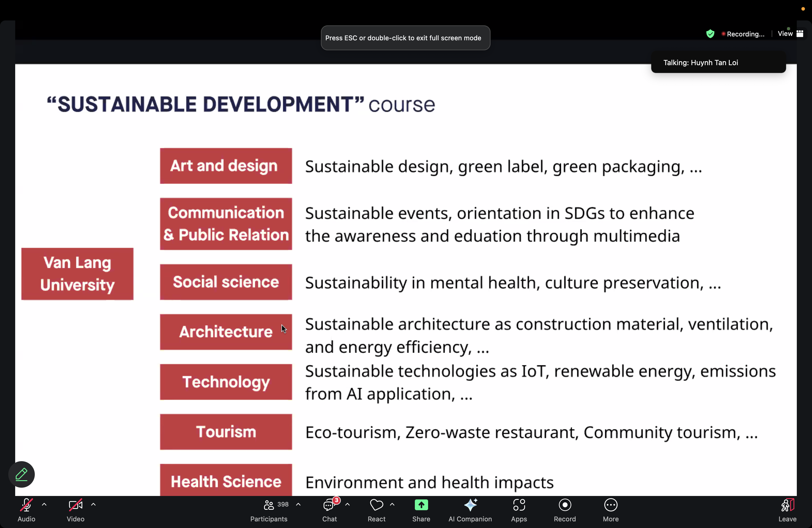Click the More options ellipsis icon
Viewport: 812px width, 528px height.
click(610, 505)
